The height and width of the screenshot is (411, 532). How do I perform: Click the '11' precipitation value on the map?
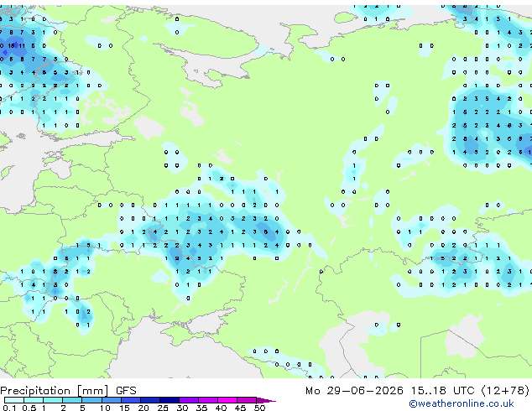[22, 45]
